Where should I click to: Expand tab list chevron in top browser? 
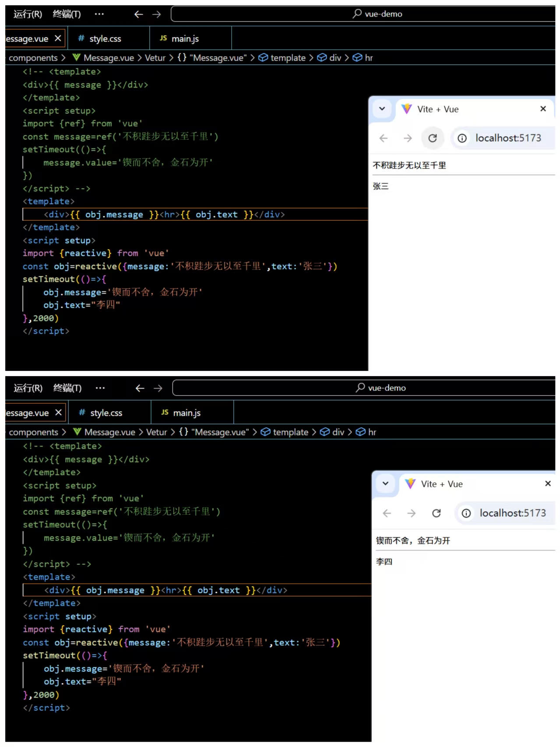(x=382, y=109)
